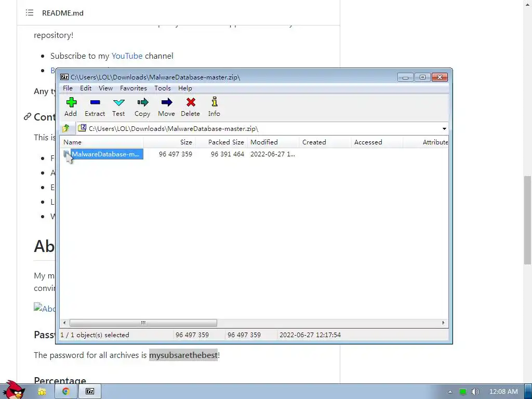Open the Help menu
532x399 pixels.
pyautogui.click(x=185, y=88)
